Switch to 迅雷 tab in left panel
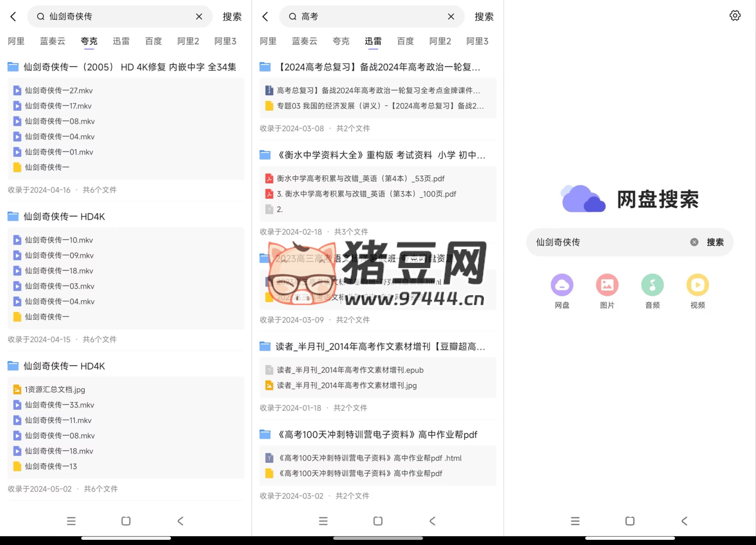 coord(121,41)
